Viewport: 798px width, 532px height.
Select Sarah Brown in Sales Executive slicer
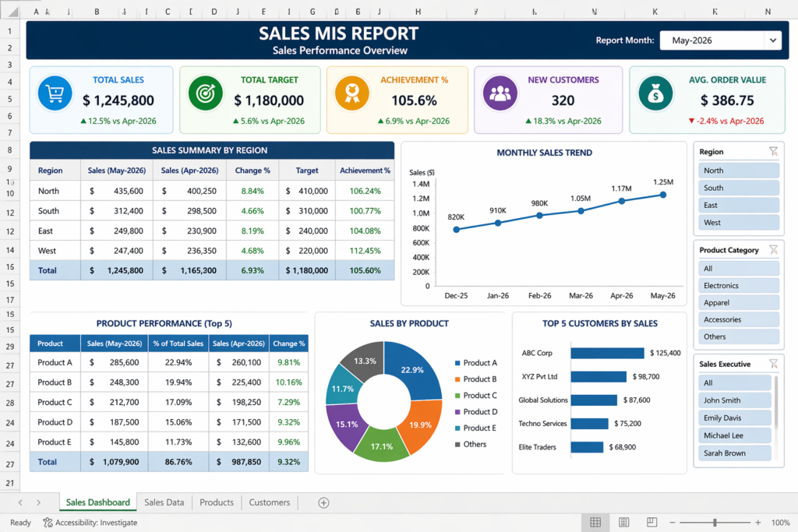tap(735, 453)
